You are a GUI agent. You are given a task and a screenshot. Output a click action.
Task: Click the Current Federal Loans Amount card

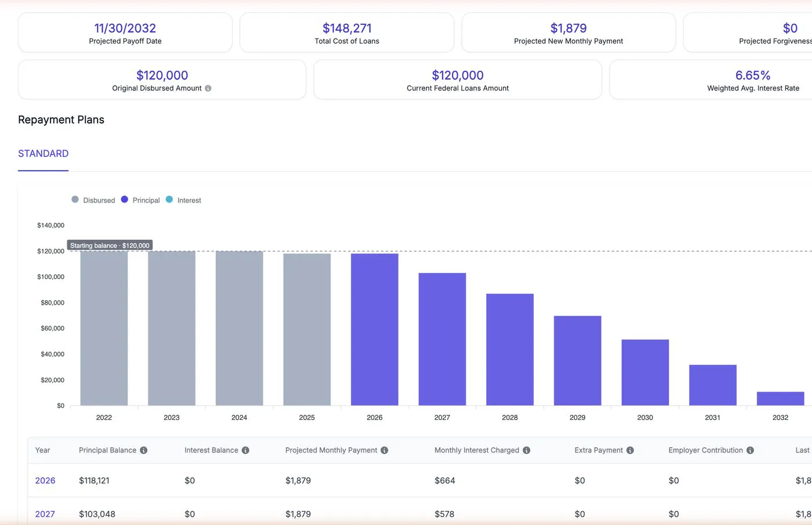[458, 79]
